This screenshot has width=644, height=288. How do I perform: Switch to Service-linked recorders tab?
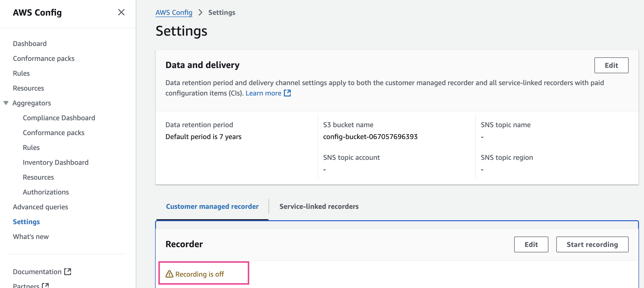click(x=319, y=206)
